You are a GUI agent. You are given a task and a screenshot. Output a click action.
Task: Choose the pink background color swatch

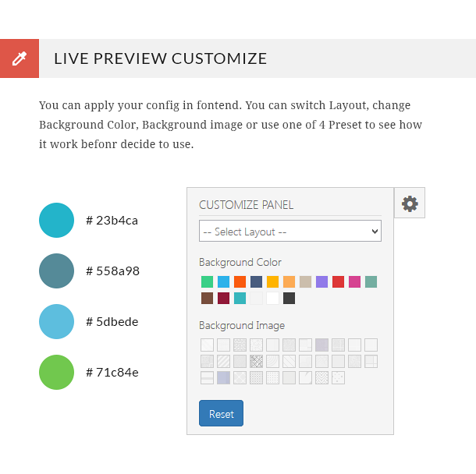(x=354, y=281)
